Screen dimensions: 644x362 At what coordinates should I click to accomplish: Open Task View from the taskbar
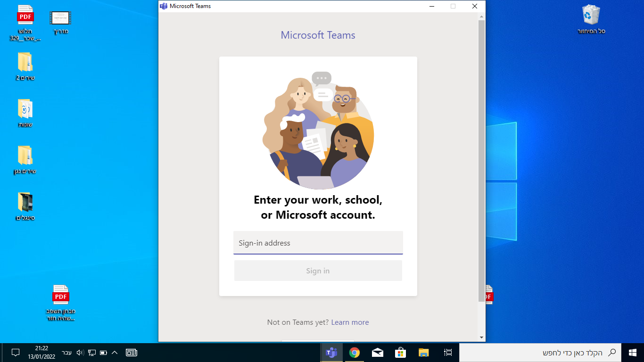(x=448, y=353)
